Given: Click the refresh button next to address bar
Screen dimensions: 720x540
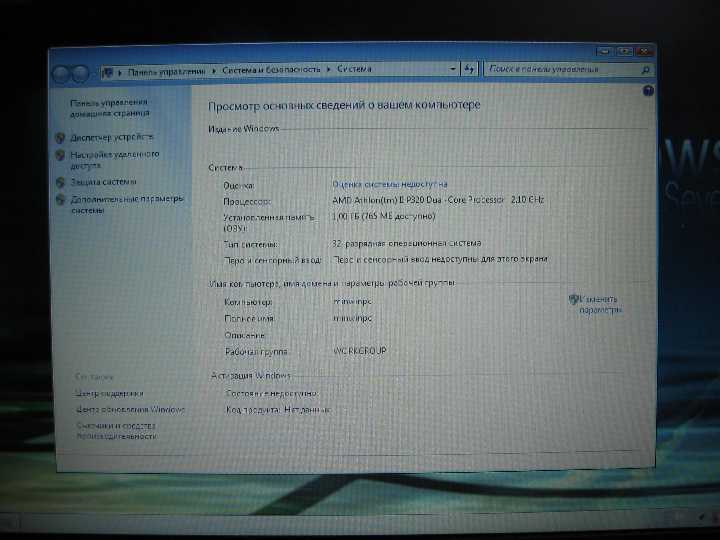Looking at the screenshot, I should pyautogui.click(x=469, y=69).
